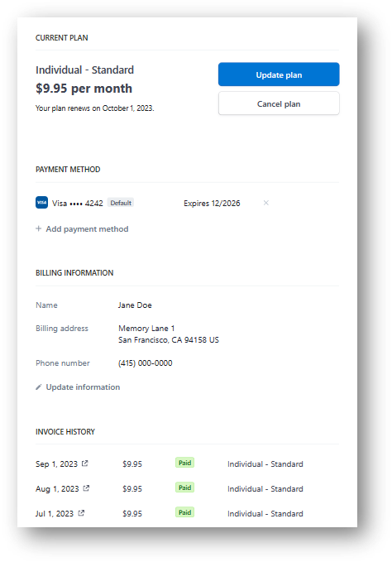Click the Aug 1, 2023 invoice date
Screen dimensions: 392x562
pos(57,489)
